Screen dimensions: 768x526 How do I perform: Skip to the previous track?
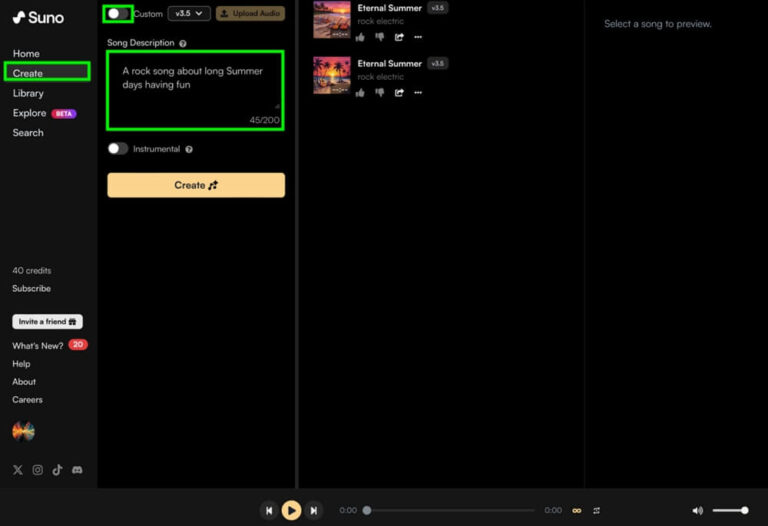[x=268, y=510]
